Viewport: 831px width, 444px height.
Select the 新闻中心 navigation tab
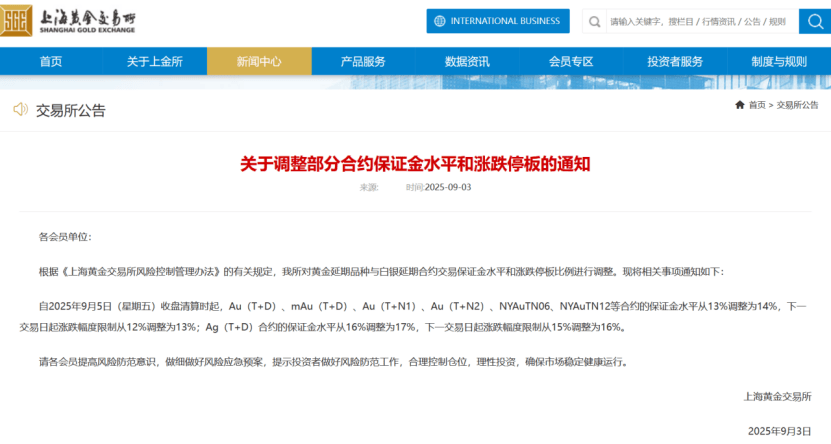click(259, 61)
